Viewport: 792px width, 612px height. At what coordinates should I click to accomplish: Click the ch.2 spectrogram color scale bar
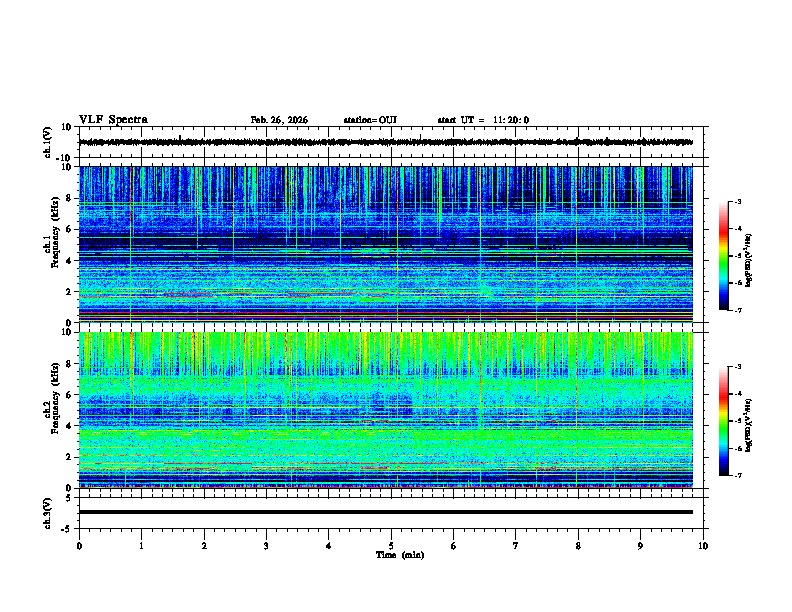coord(723,421)
